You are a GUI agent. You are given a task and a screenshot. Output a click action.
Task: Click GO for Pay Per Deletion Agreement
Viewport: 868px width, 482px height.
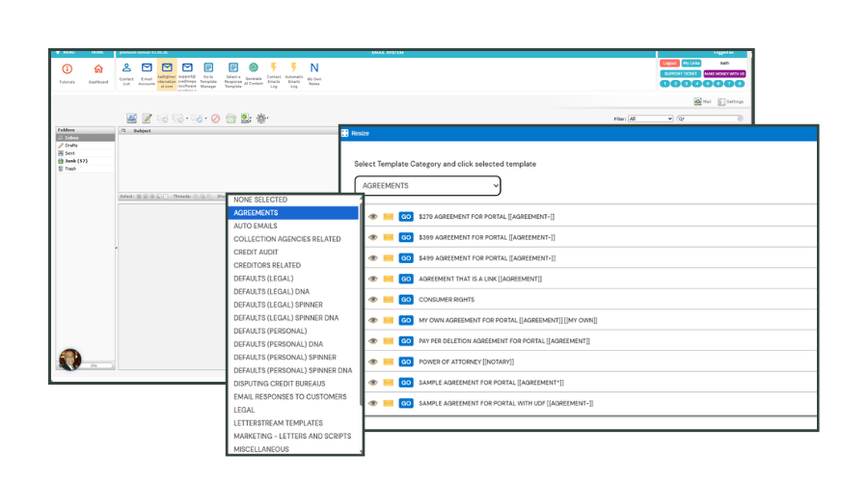tap(406, 341)
